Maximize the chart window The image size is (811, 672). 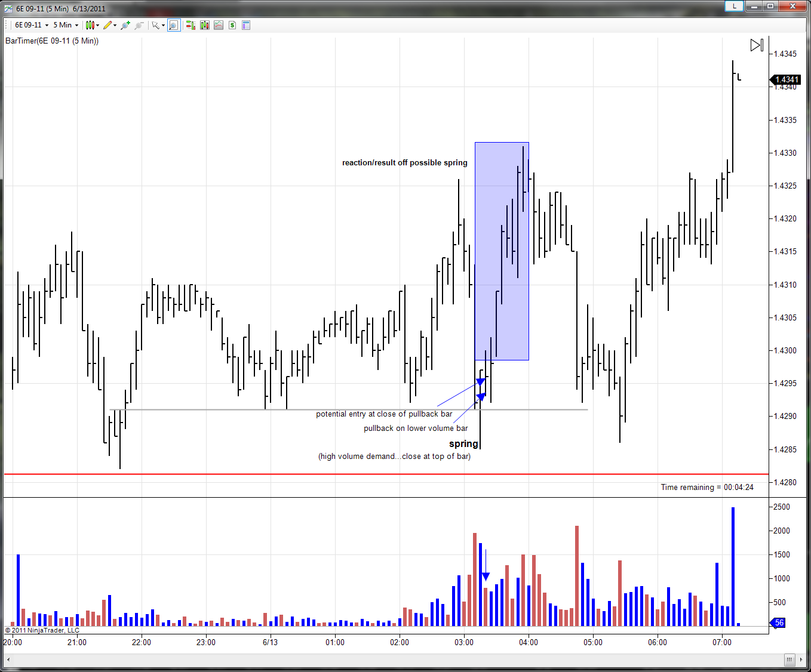coord(770,6)
